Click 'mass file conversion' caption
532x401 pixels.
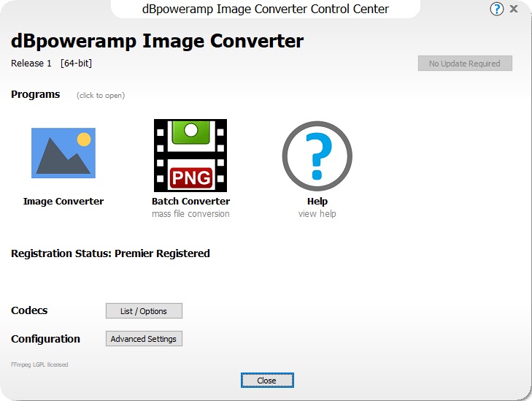pos(190,214)
